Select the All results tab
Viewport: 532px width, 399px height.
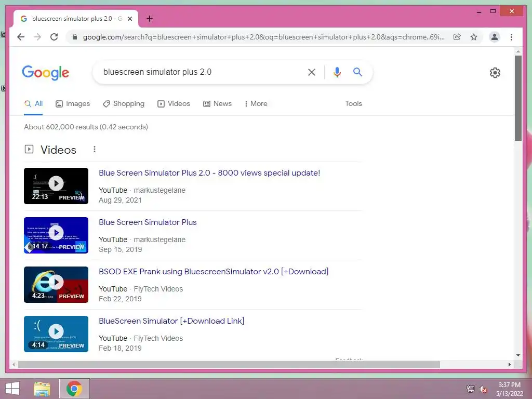point(33,104)
